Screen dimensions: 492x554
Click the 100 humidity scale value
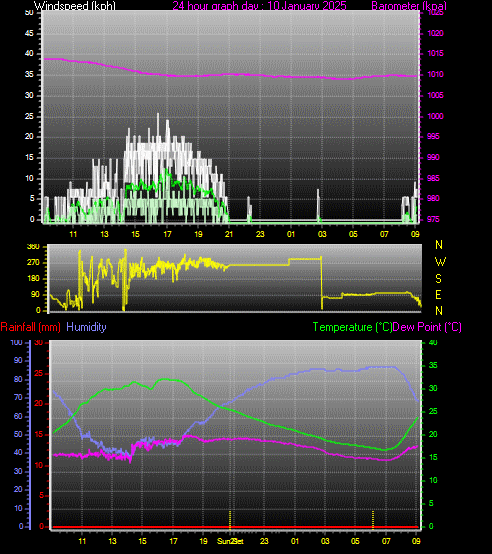point(16,342)
